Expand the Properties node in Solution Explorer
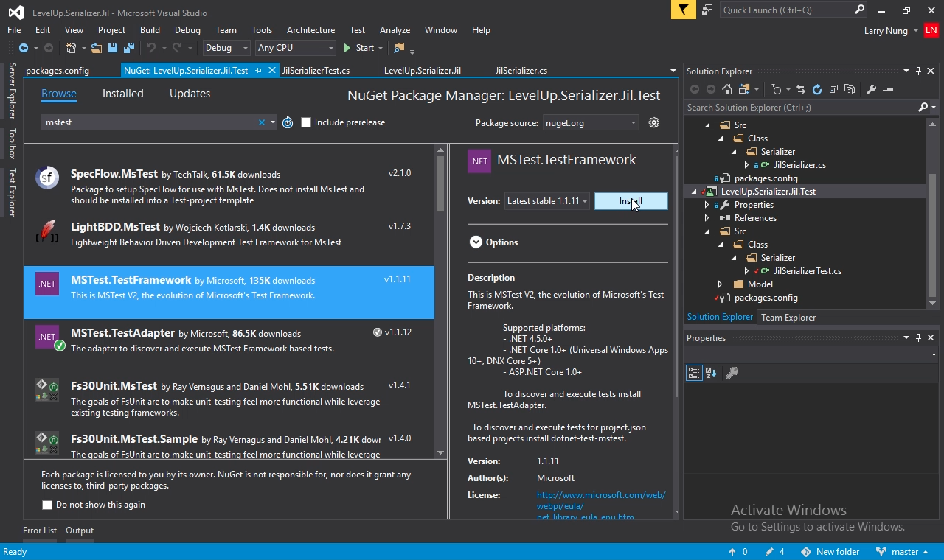 pos(707,205)
